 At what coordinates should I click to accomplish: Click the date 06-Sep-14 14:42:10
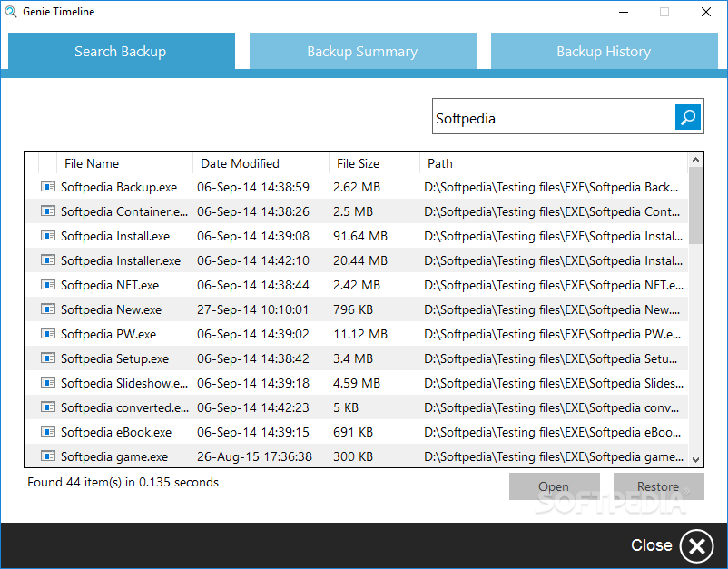click(x=253, y=260)
